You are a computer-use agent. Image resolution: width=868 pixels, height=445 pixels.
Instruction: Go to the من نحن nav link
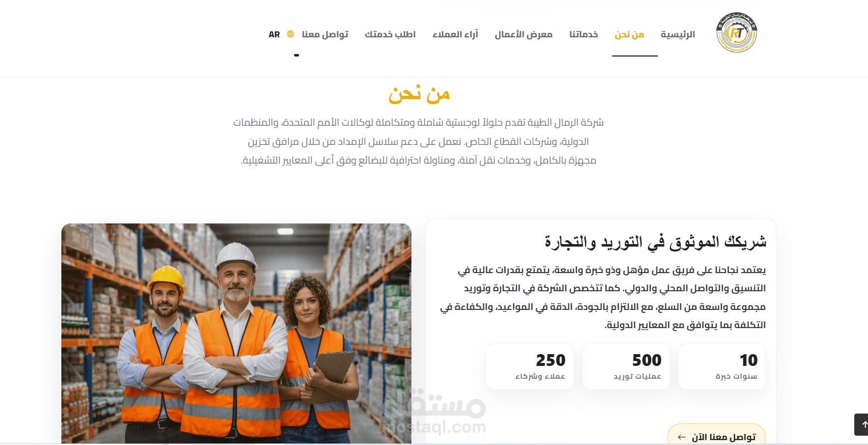click(x=629, y=34)
